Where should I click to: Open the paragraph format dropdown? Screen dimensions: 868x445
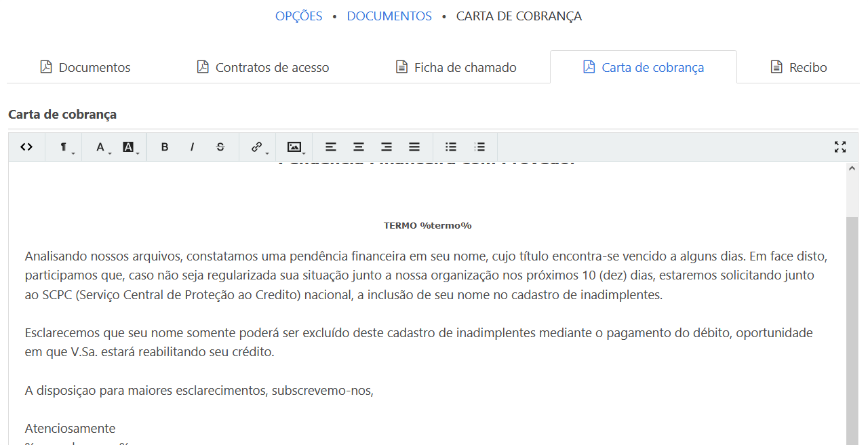coord(64,147)
